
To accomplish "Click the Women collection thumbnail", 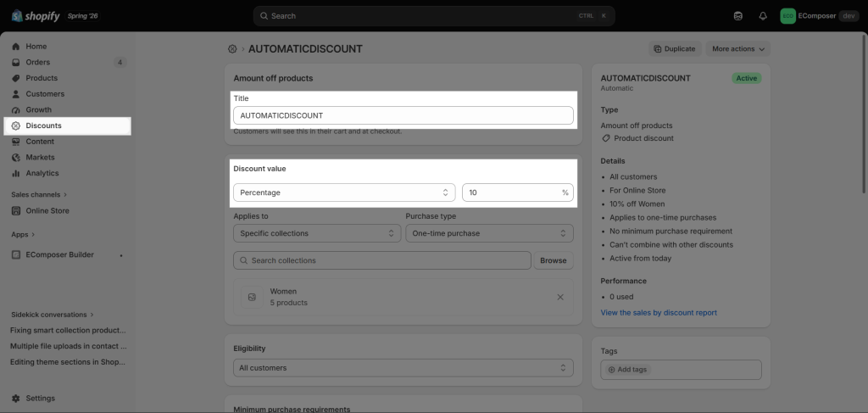I will click(x=252, y=298).
